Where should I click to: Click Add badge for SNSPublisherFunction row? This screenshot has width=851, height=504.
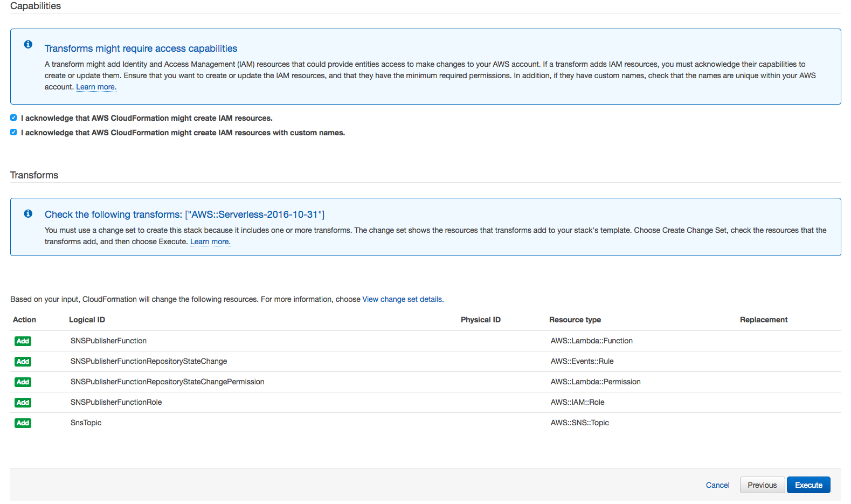tap(23, 341)
